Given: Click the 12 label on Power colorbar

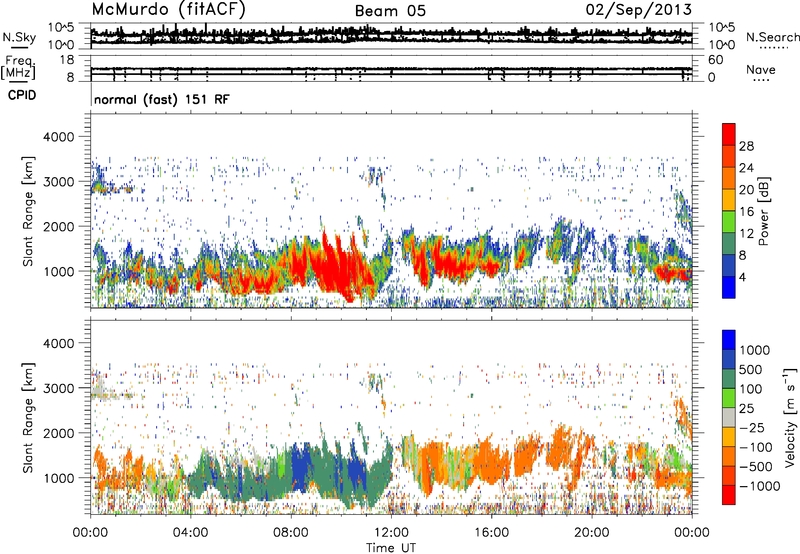Looking at the screenshot, I should (x=746, y=234).
